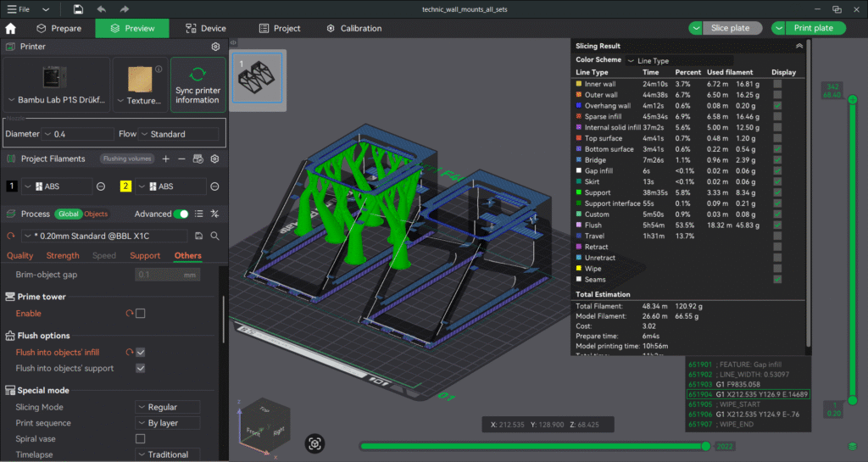Uncheck Flush into objects' support
Image resolution: width=868 pixels, height=462 pixels.
point(141,368)
